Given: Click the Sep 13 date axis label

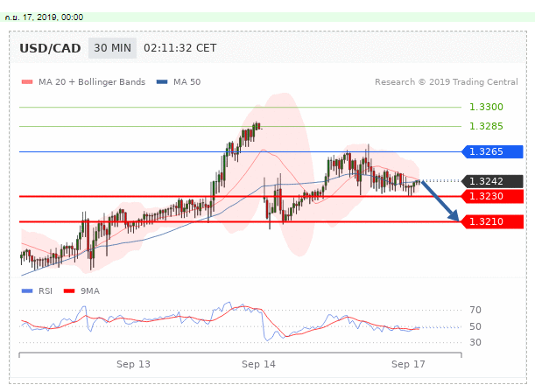Looking at the screenshot, I should (x=133, y=364).
